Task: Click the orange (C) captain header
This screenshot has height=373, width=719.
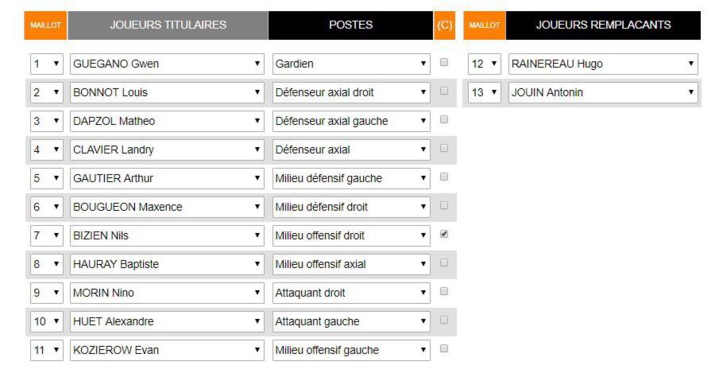Action: click(x=444, y=25)
